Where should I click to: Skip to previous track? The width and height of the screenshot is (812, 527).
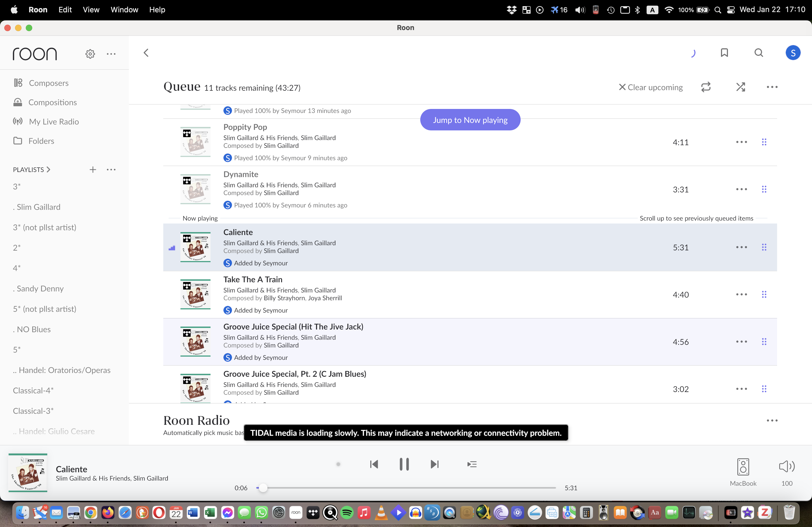point(374,464)
